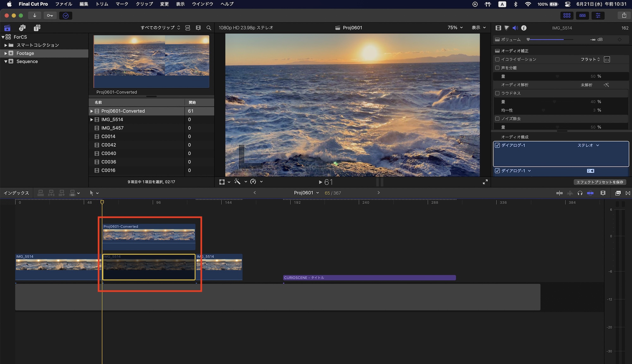Open the Photos and Audio sidebar

(x=22, y=28)
